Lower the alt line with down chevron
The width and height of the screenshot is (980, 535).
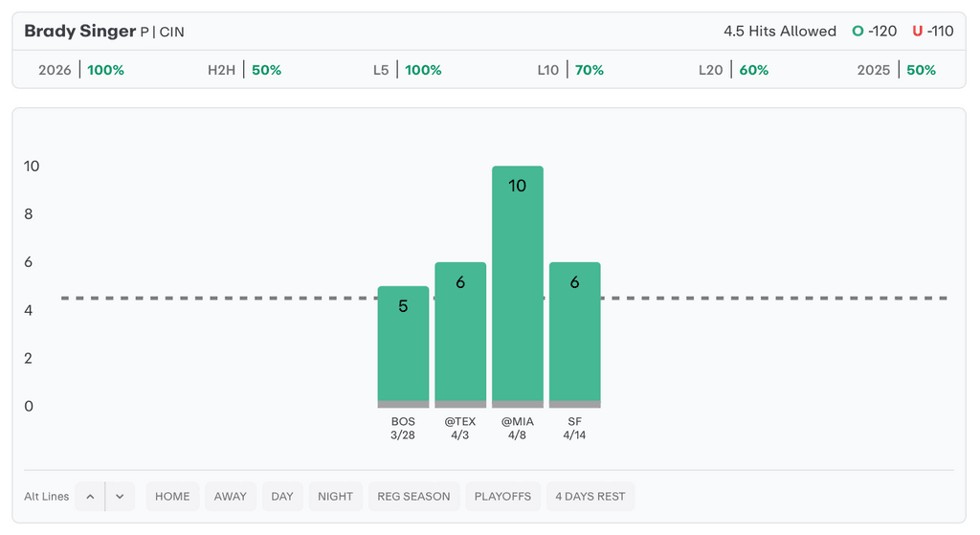(120, 497)
